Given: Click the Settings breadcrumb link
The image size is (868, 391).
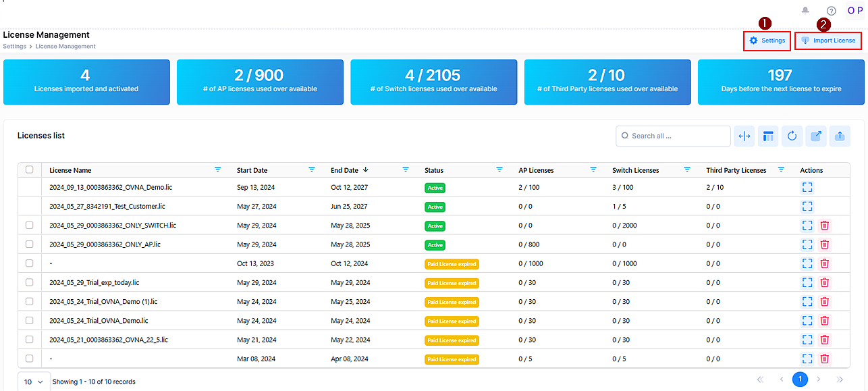Looking at the screenshot, I should click(14, 47).
